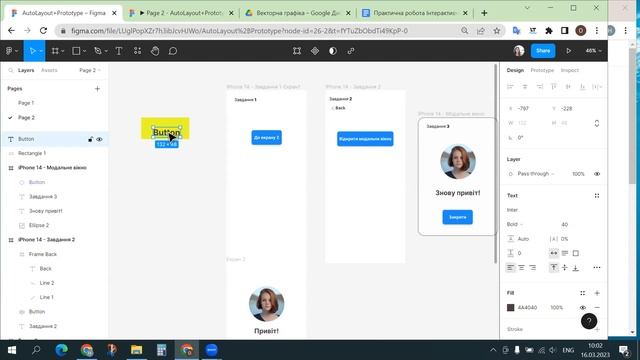This screenshot has height=360, width=640.
Task: Click the Share button
Action: pos(543,51)
